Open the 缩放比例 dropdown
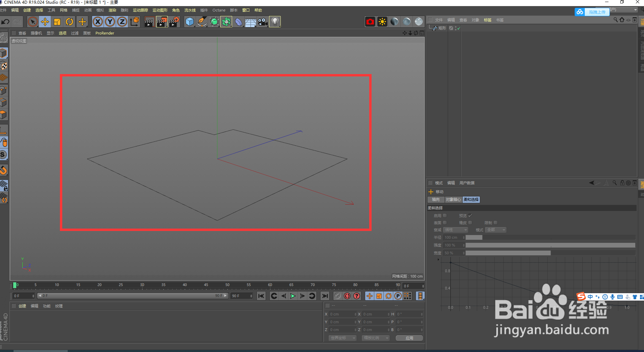This screenshot has width=644, height=352. (376, 338)
